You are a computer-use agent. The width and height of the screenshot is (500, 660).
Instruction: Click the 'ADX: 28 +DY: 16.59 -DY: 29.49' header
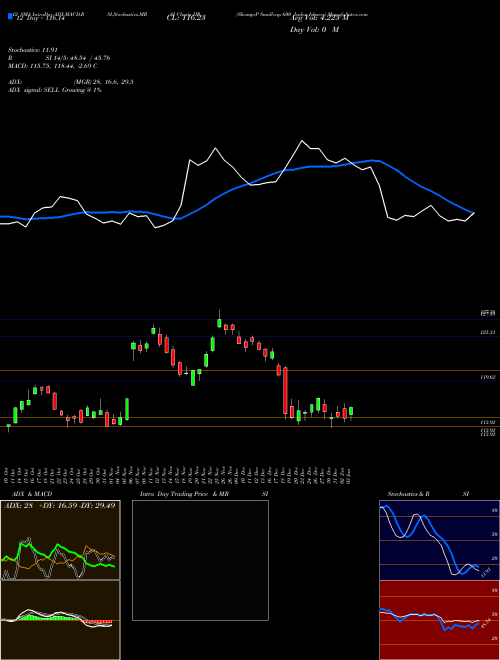point(60,506)
